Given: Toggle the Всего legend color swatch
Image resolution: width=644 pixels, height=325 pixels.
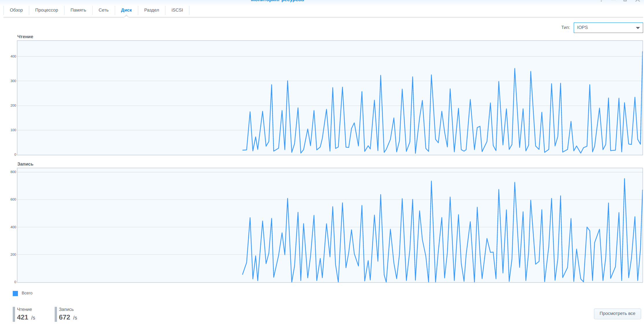Looking at the screenshot, I should click(15, 293).
